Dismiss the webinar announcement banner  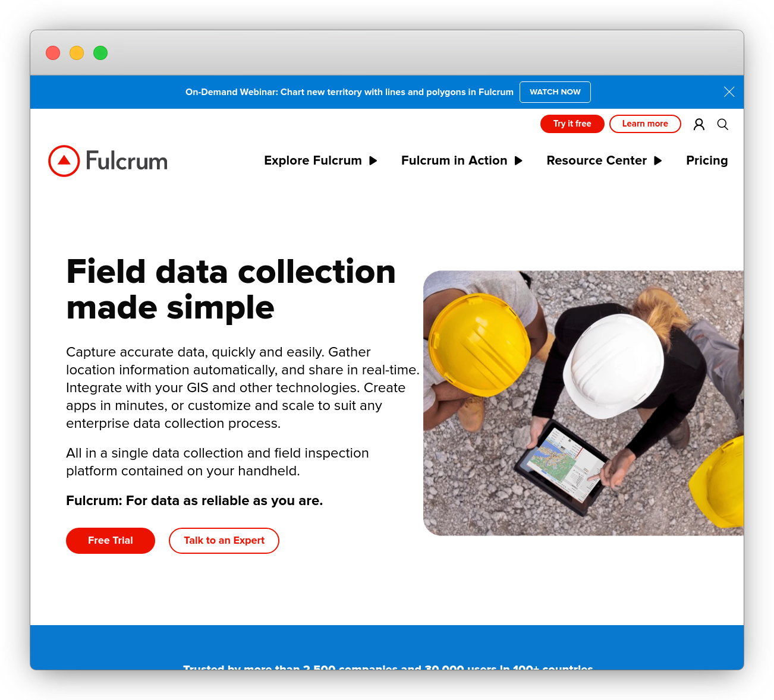click(729, 92)
